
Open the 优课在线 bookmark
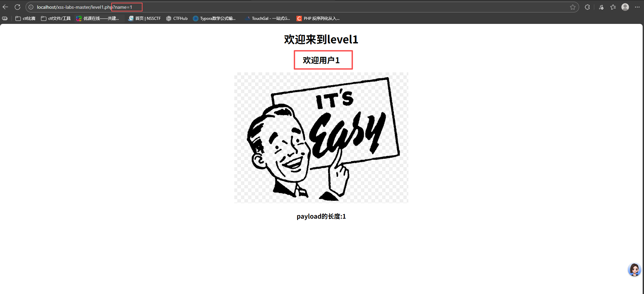[x=98, y=19]
